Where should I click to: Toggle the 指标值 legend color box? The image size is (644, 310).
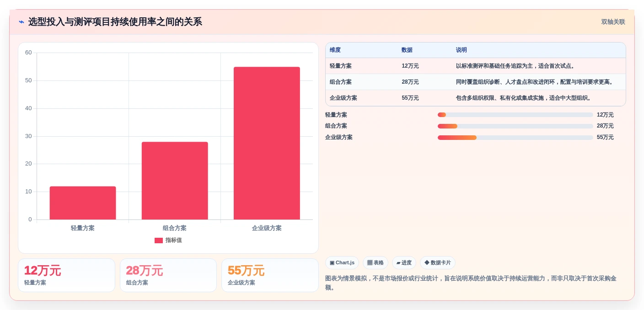pos(159,241)
